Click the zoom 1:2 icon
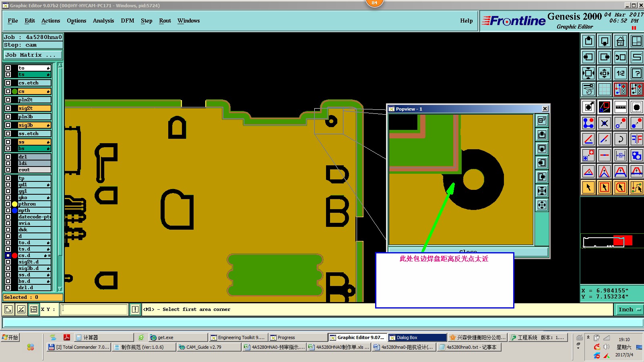Viewport: 644px width, 362px height. tap(620, 73)
